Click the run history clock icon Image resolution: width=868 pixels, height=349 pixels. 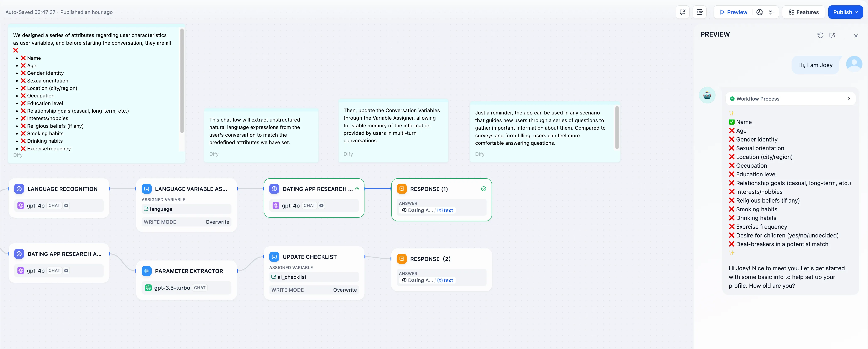[760, 12]
